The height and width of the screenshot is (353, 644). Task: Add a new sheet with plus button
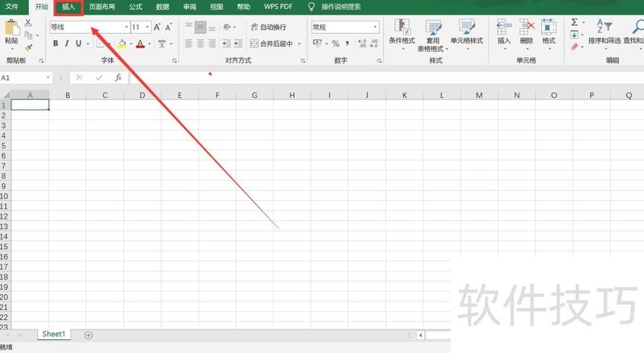(89, 335)
